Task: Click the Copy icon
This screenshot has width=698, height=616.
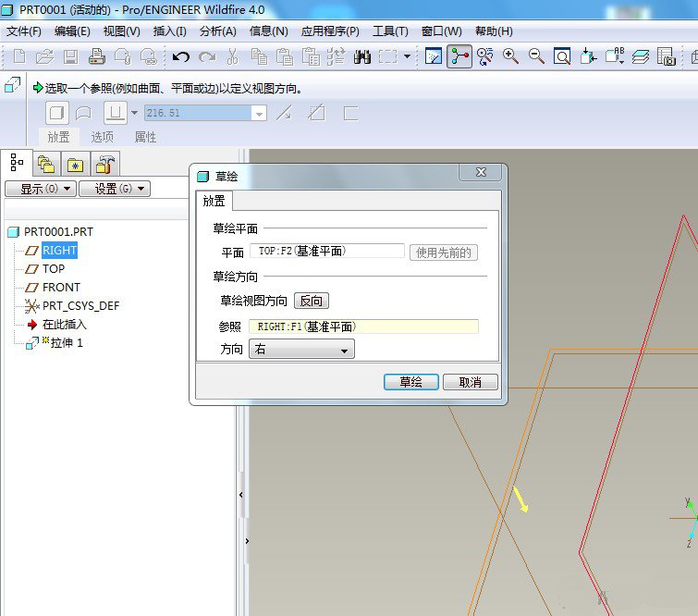Action: point(259,56)
